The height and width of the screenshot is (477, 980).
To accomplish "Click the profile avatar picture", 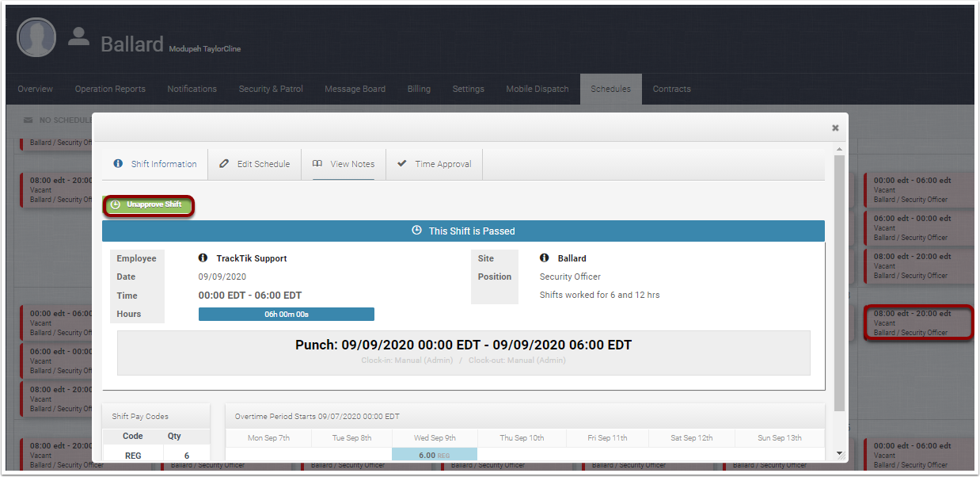I will pos(36,37).
